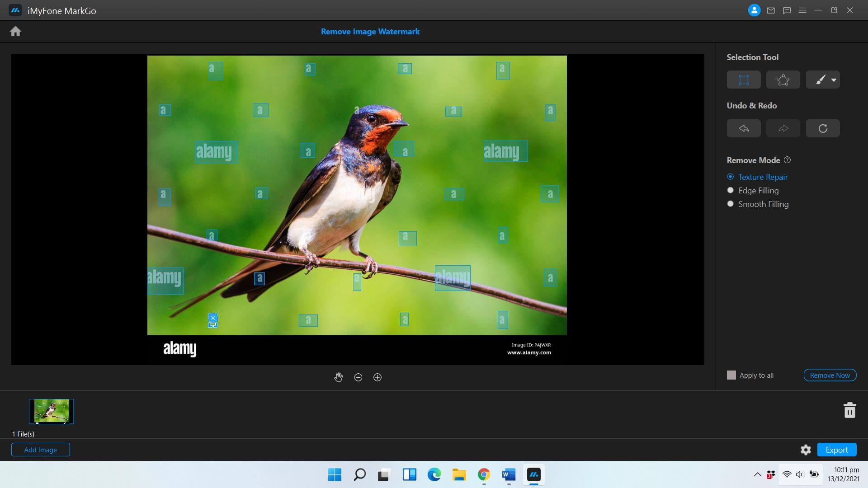Open Add Image file picker

pos(40,449)
